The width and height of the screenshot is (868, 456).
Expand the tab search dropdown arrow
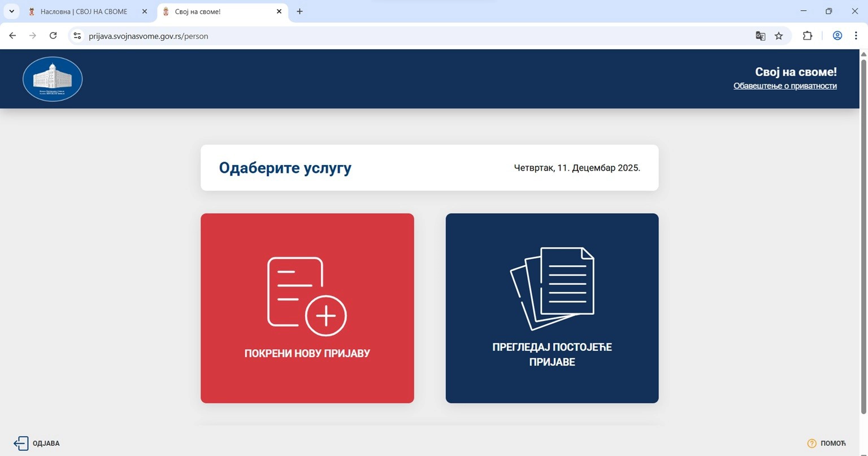click(x=11, y=11)
